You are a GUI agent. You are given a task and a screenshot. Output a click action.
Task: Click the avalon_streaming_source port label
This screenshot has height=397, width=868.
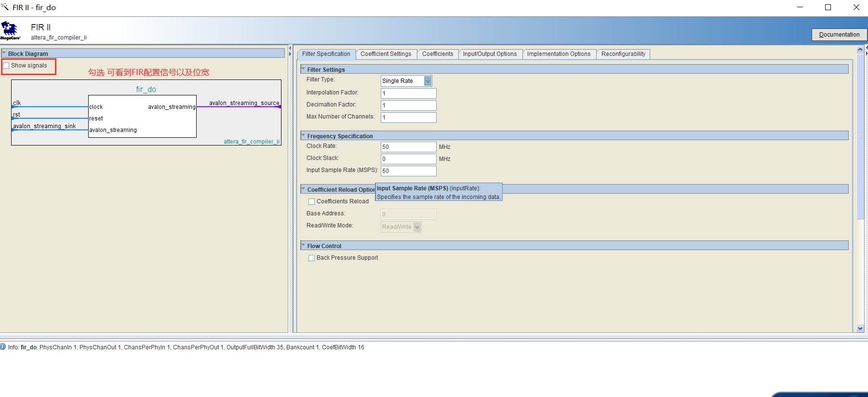point(244,103)
